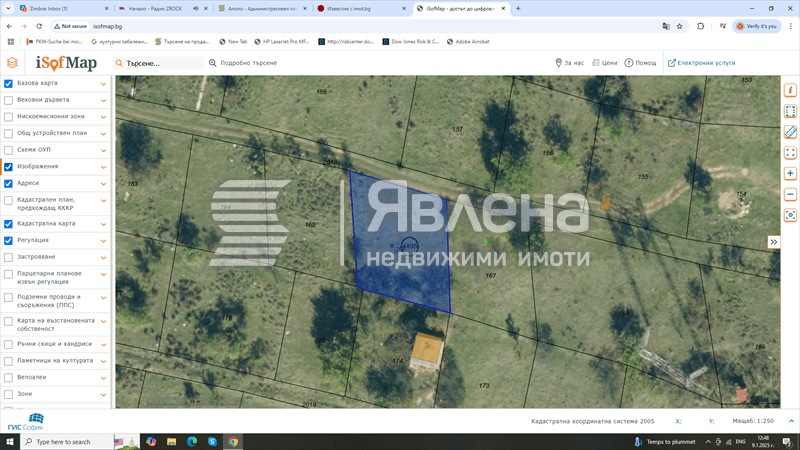
Task: Expand the Схеми ОУП layer chevron
Action: [103, 151]
